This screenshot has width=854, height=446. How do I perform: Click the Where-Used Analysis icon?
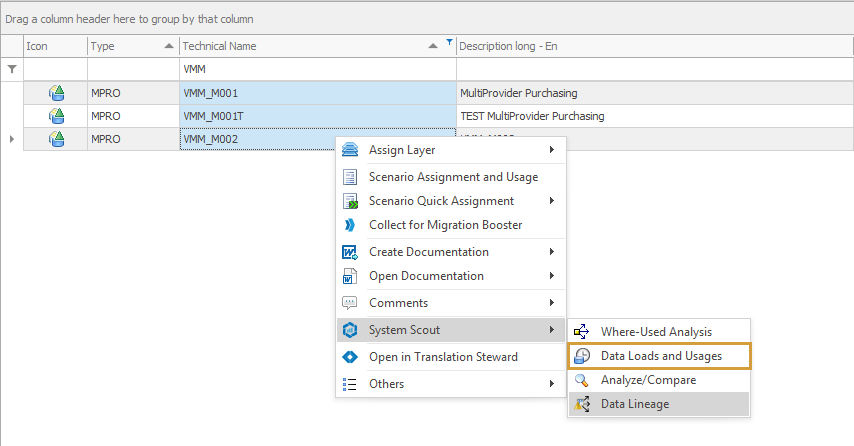[x=582, y=331]
